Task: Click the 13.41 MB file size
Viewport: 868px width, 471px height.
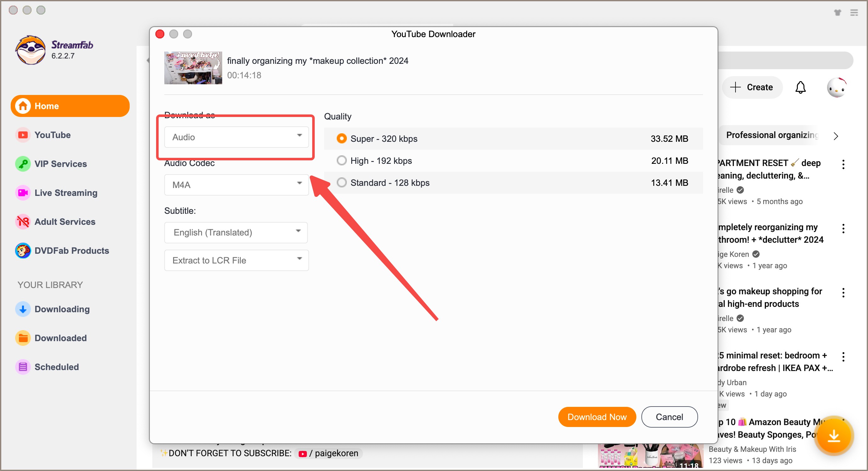Action: point(669,183)
